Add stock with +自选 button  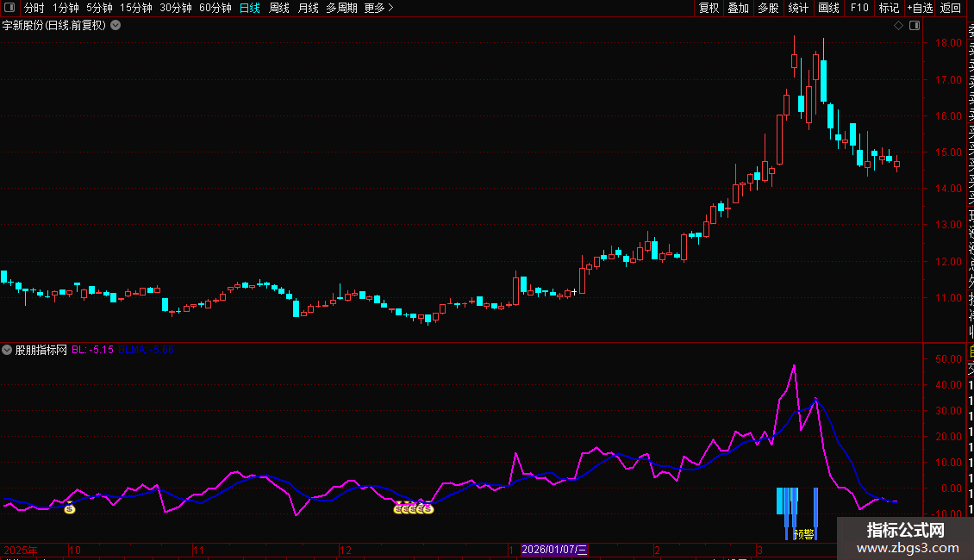(920, 8)
